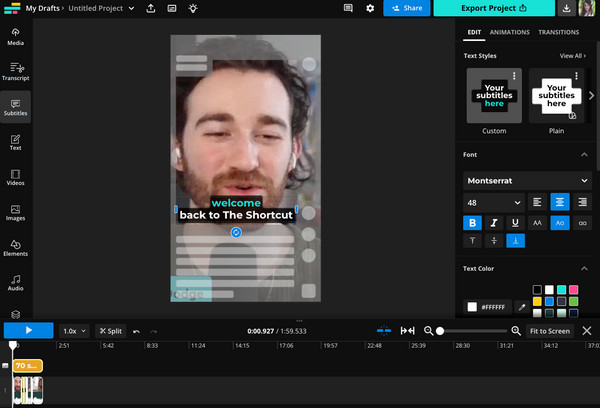Viewport: 600px width, 408px height.
Task: Open the Transcript sidebar tool
Action: [x=16, y=71]
